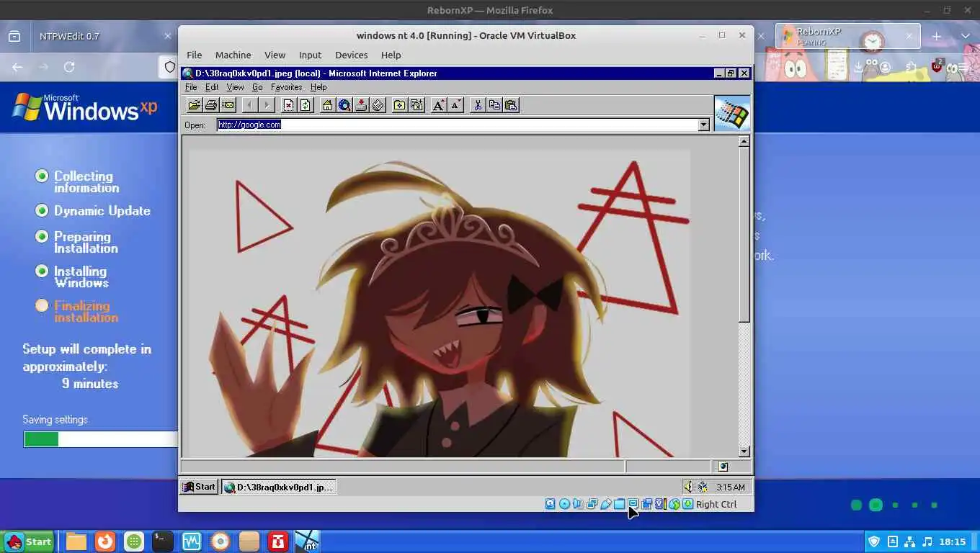
Task: Open the Internet Explorer Favorites menu
Action: click(x=286, y=87)
